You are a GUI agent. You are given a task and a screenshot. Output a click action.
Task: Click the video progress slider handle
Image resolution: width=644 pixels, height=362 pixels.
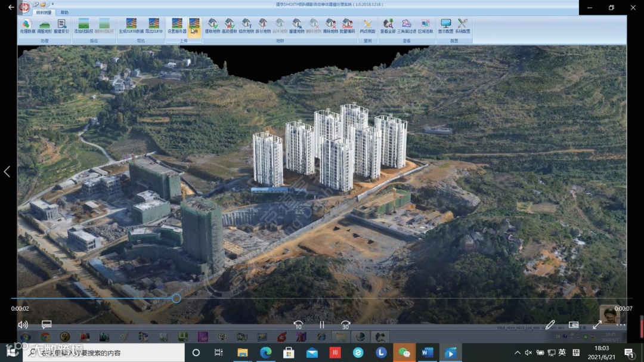(x=176, y=298)
